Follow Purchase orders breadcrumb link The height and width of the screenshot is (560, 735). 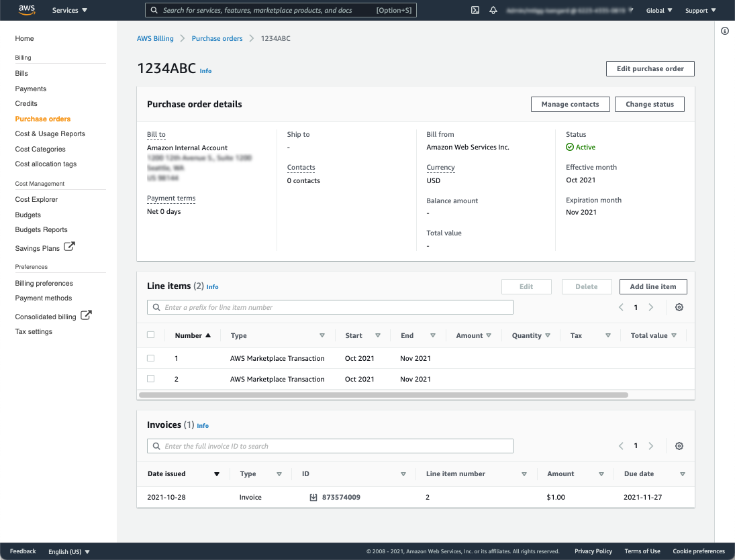[x=217, y=38]
